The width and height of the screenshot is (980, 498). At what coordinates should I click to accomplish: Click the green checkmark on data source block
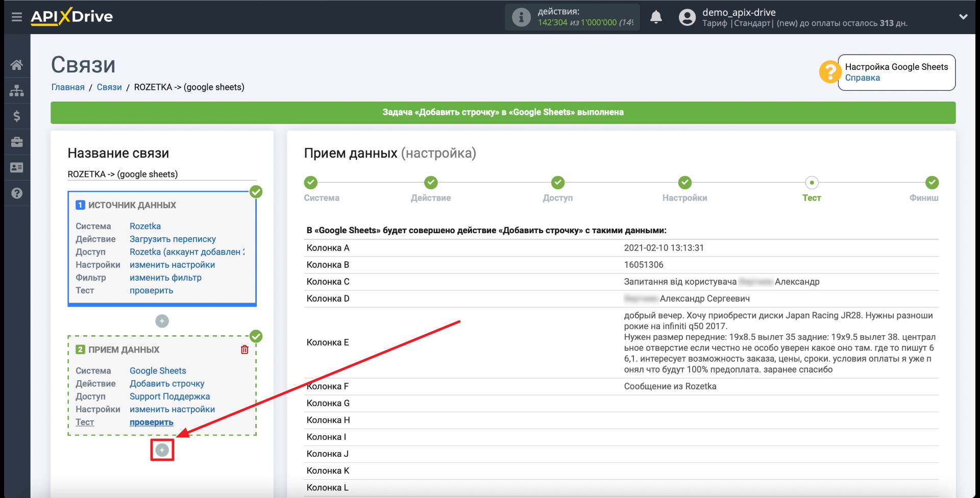(256, 192)
